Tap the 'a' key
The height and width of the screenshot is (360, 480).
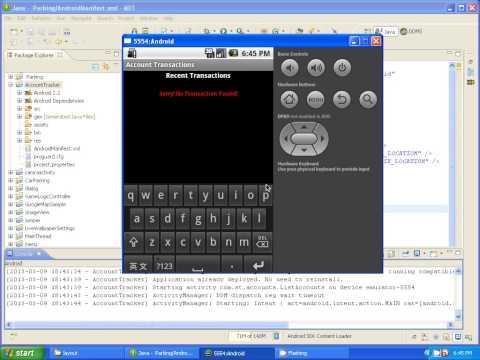(137, 219)
